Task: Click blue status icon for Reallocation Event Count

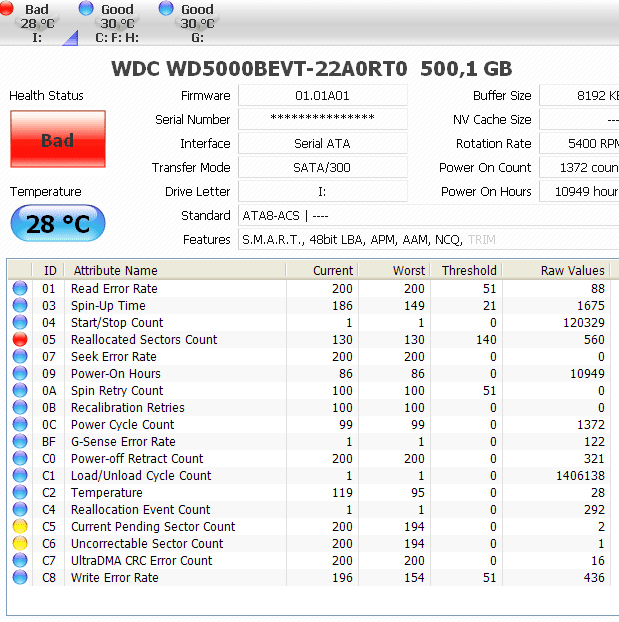Action: point(20,509)
